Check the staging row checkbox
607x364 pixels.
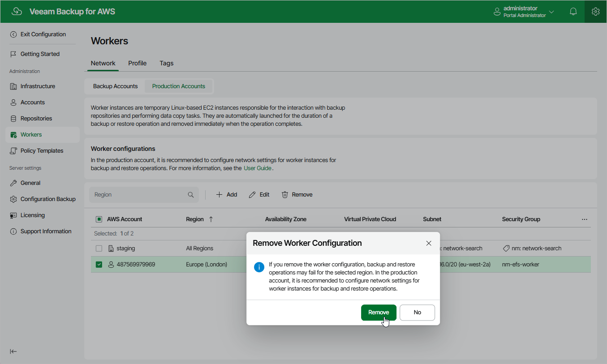coord(99,248)
